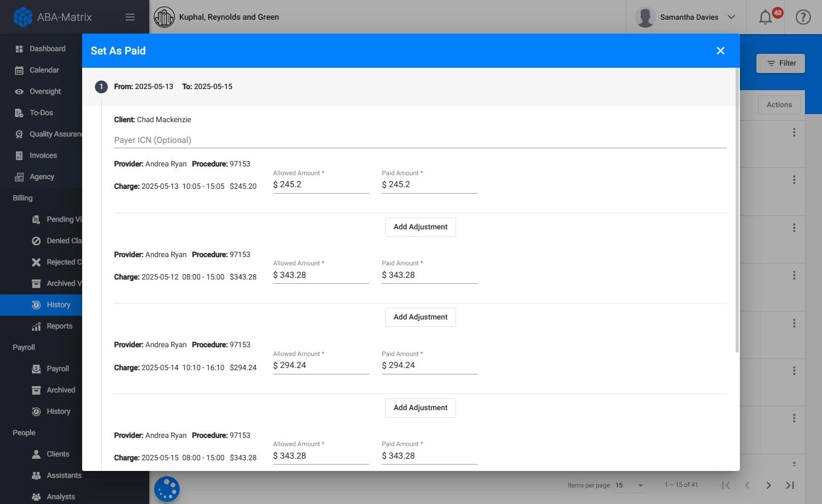Screen dimensions: 822x504
Task: Edit Allowed Amount for 2025-05-15 charge
Action: pos(321,456)
